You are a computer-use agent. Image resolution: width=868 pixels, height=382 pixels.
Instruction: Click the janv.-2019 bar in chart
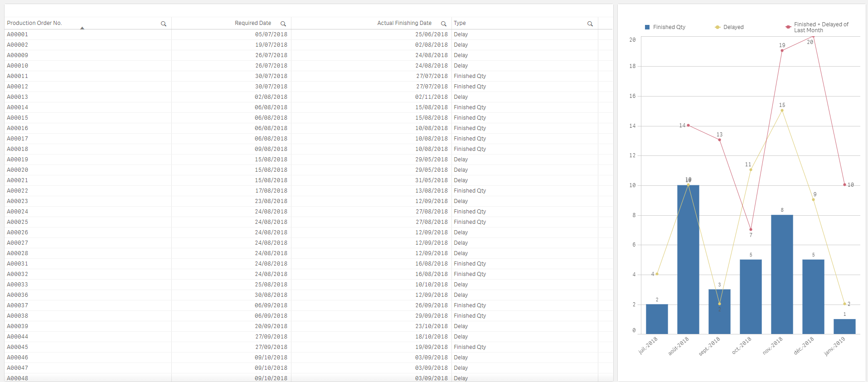(844, 327)
